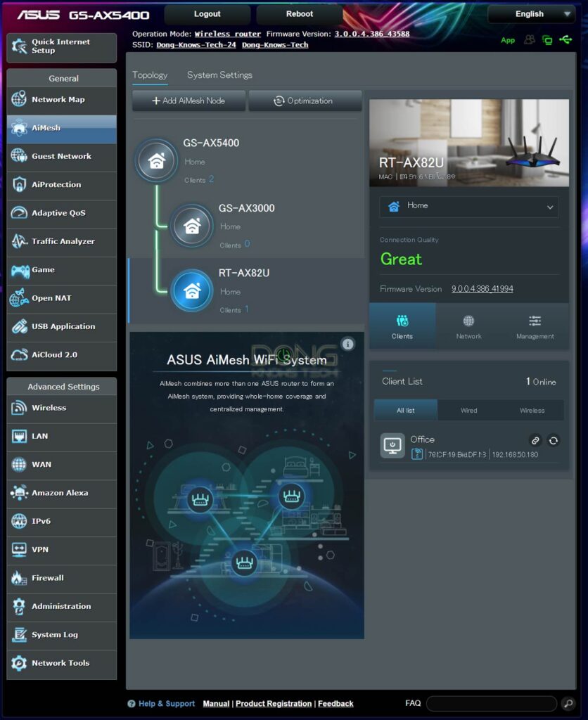Select GS-AX5400 node in topology
Viewport: 588px width, 720px height.
pyautogui.click(x=157, y=161)
